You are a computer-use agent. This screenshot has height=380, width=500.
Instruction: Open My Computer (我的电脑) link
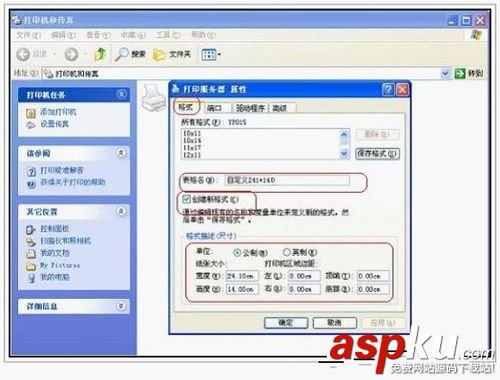(55, 277)
